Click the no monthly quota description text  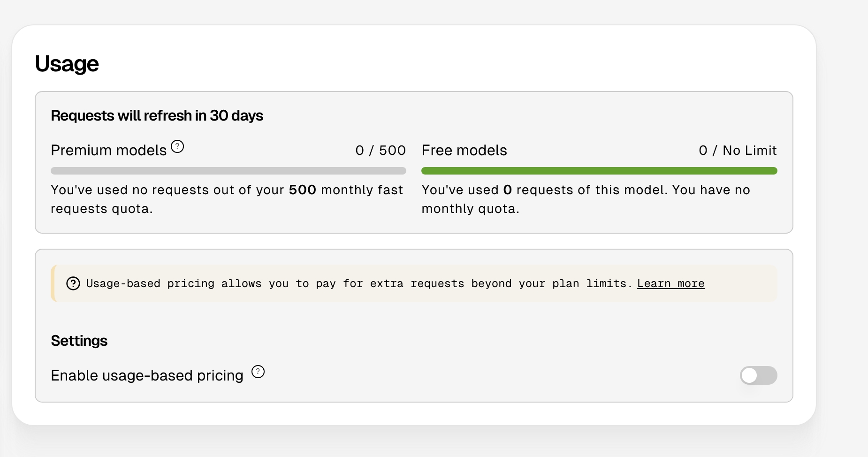[x=586, y=199]
